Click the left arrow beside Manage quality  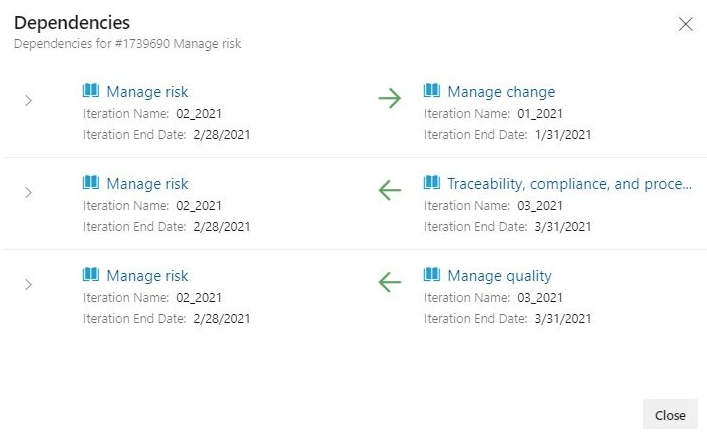[390, 282]
